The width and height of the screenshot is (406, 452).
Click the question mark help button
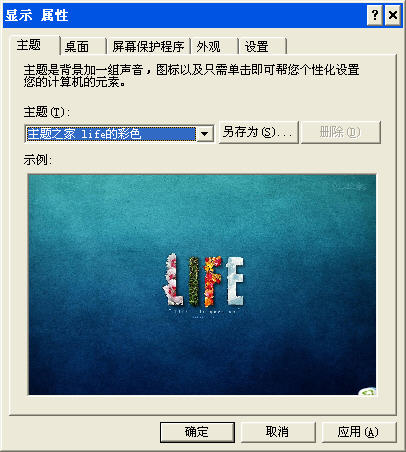point(375,15)
